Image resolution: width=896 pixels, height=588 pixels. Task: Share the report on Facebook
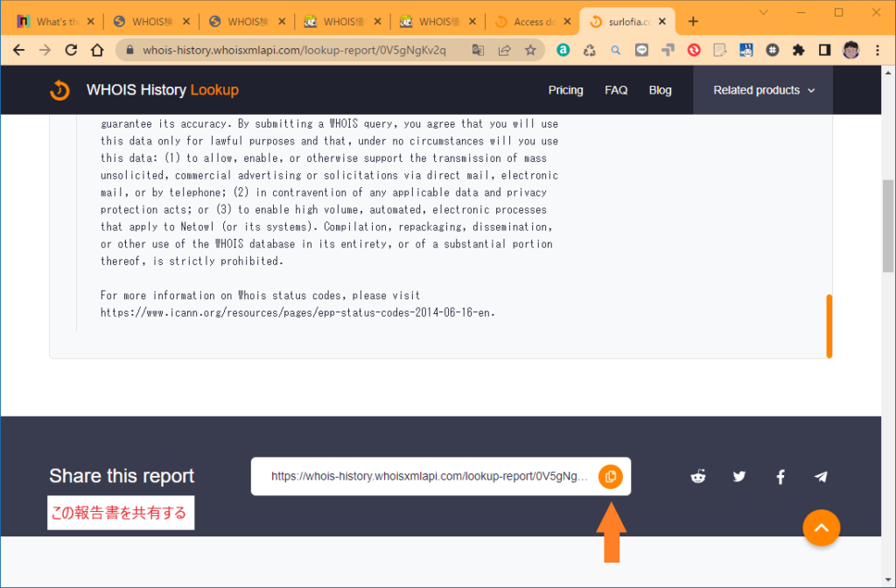(x=780, y=476)
